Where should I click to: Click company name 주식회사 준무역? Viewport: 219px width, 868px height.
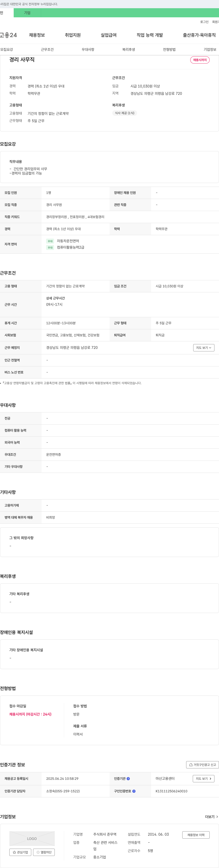(x=105, y=834)
